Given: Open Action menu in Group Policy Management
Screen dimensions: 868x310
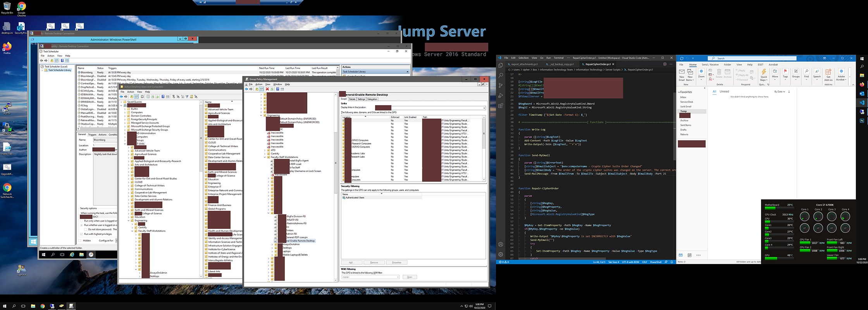Looking at the screenshot, I should pos(259,84).
